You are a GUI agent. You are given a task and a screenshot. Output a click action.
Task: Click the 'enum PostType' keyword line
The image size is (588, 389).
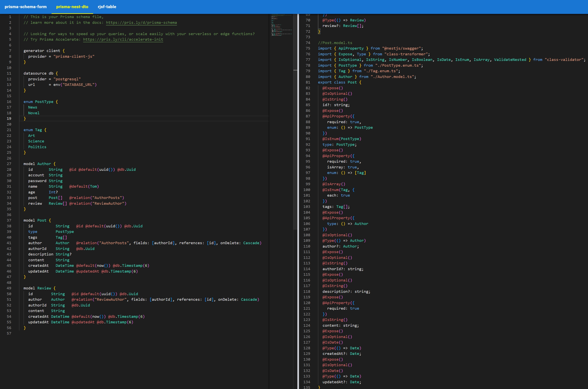[x=38, y=102]
